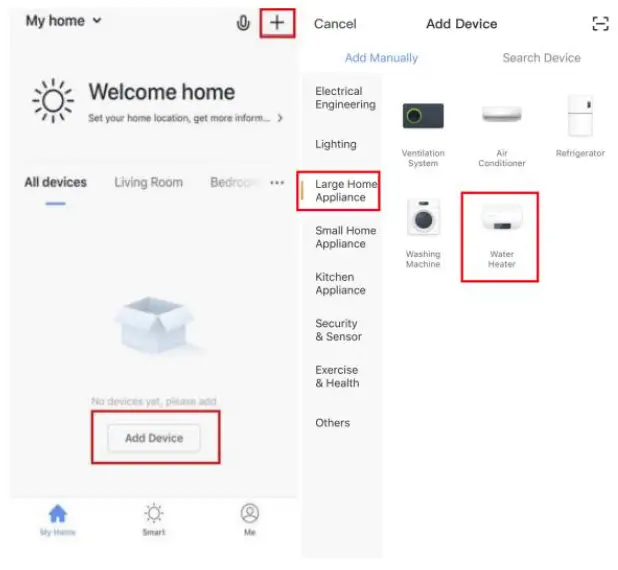Show more rooms with three dots
The width and height of the screenshot is (618, 570).
[x=277, y=183]
